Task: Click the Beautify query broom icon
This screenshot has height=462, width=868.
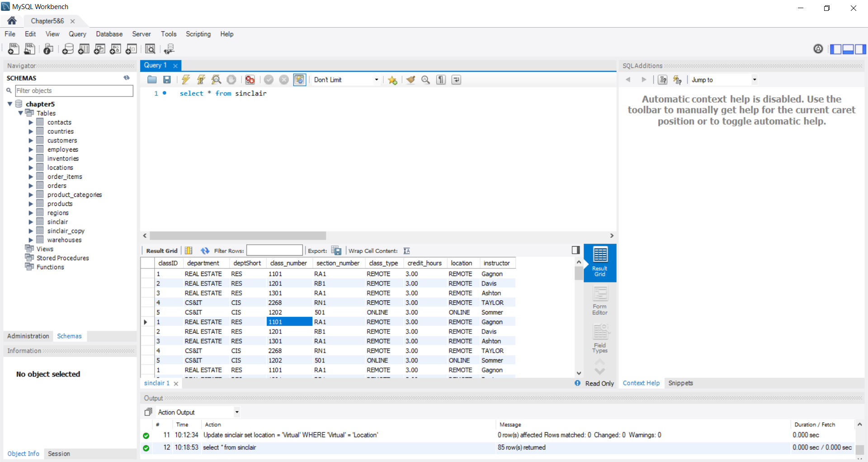Action: pyautogui.click(x=410, y=80)
